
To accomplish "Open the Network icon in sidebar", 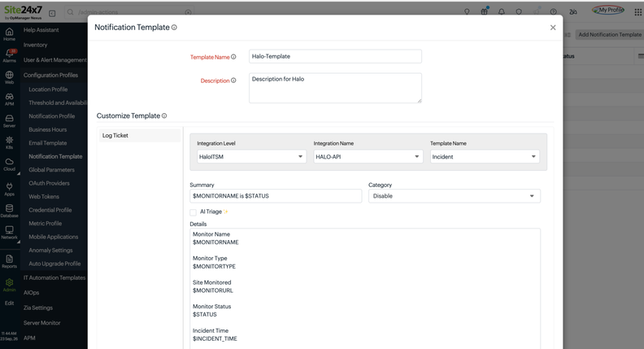I will tap(9, 233).
